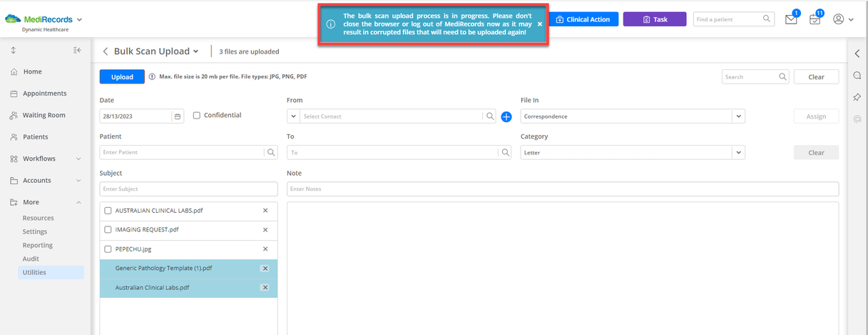Open the Clinical Action button
Screen dimensions: 868x335
pos(583,19)
